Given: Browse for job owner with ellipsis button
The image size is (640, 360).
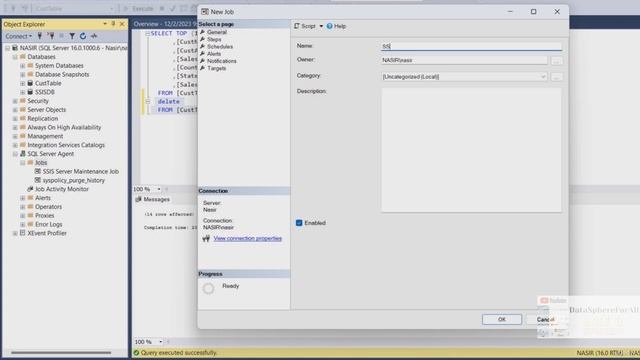Looking at the screenshot, I should point(556,61).
